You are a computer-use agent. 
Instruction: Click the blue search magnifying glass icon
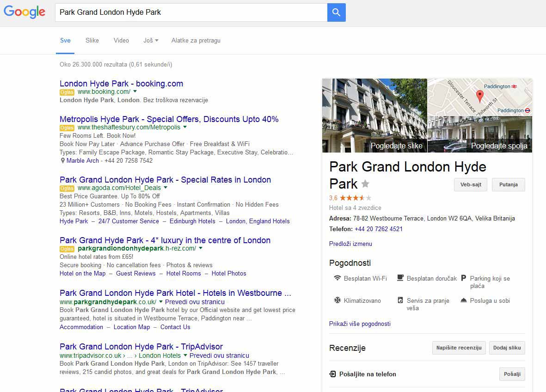click(x=336, y=12)
